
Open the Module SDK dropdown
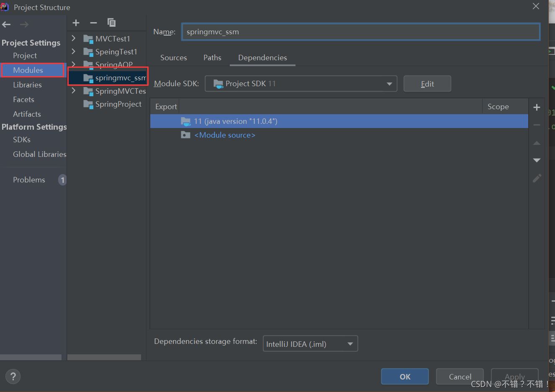pos(301,84)
